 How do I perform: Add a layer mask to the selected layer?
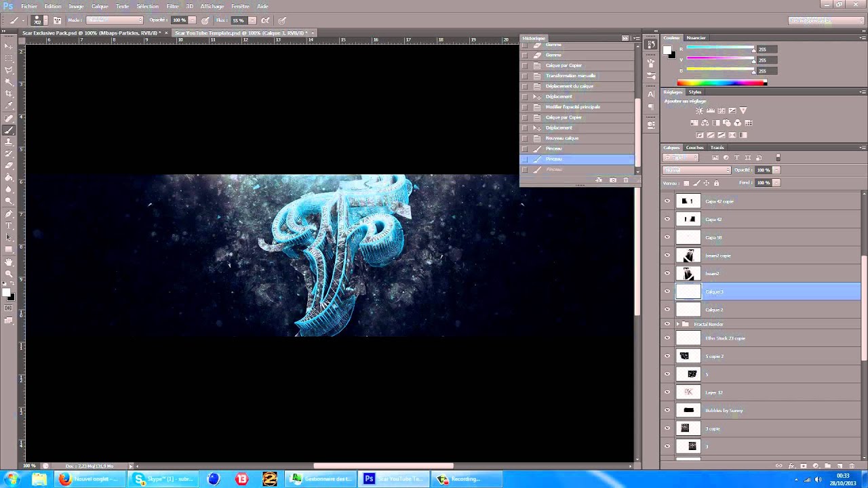click(x=804, y=466)
